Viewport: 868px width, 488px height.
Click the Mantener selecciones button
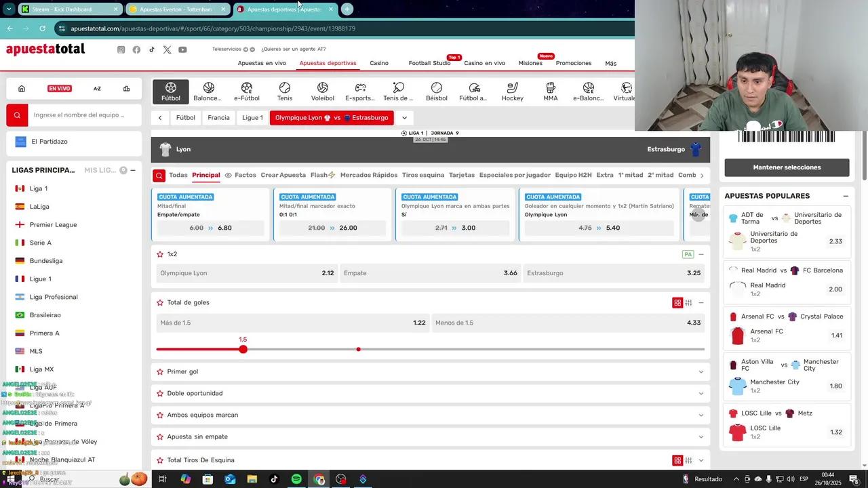point(787,167)
